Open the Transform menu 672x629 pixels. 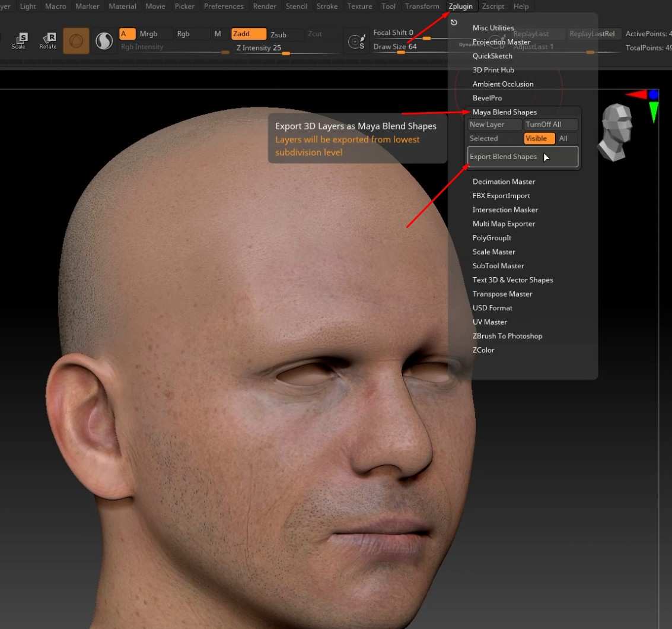pyautogui.click(x=422, y=7)
